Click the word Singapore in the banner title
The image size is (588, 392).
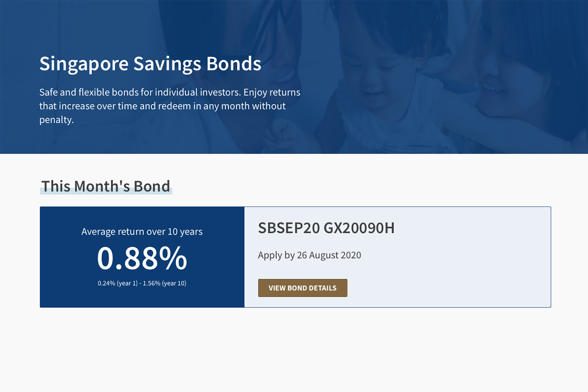point(84,64)
